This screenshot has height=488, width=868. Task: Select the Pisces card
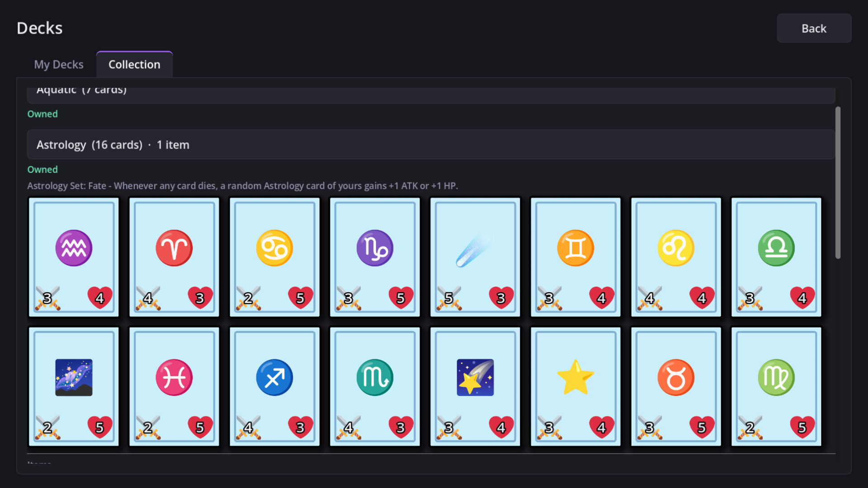(174, 387)
